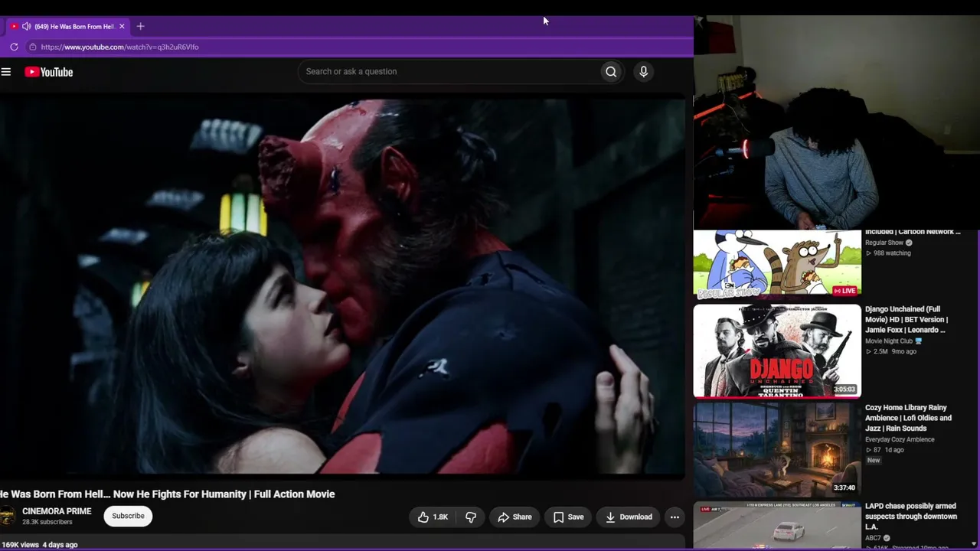Click the video title text
Viewport: 980px width, 551px height.
point(168,494)
